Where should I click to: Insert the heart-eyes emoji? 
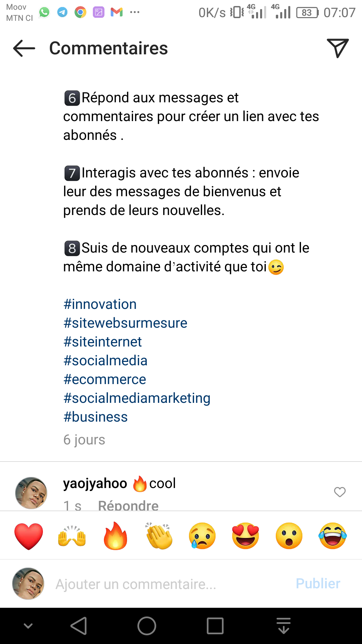pos(246,536)
